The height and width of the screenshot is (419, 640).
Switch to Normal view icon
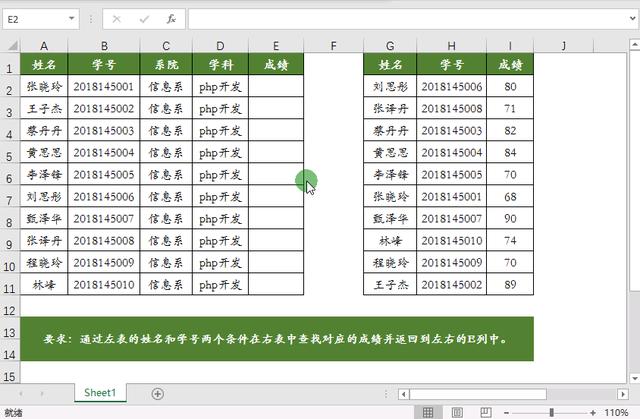pyautogui.click(x=428, y=412)
